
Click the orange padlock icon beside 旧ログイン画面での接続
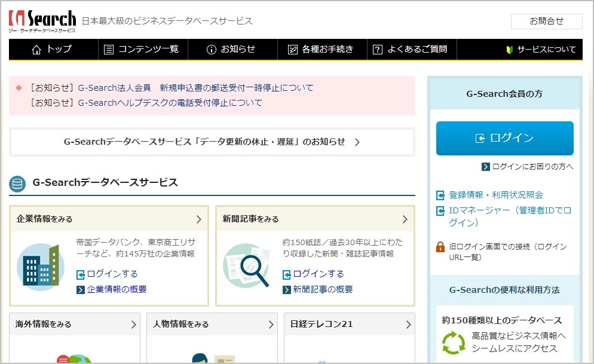tap(440, 247)
